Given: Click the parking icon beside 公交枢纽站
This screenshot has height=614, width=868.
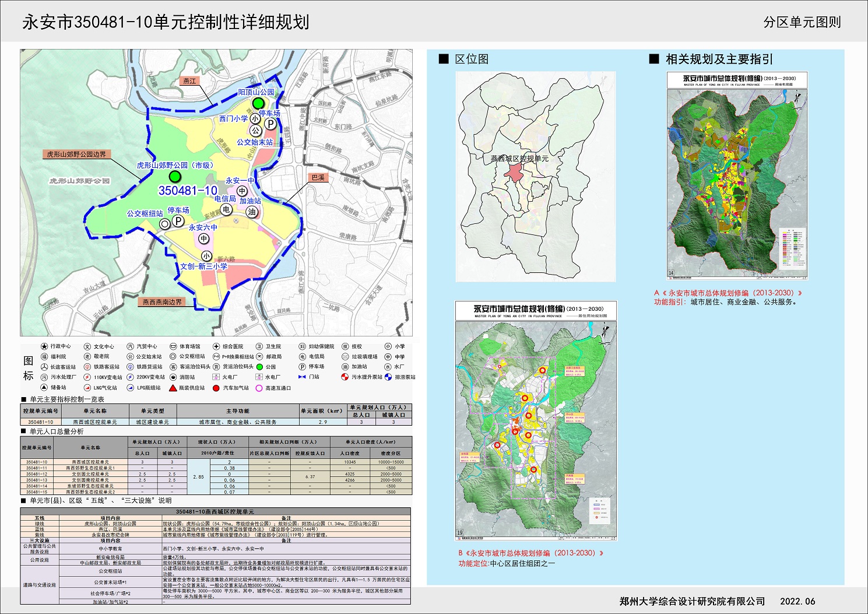Looking at the screenshot, I should 178,221.
